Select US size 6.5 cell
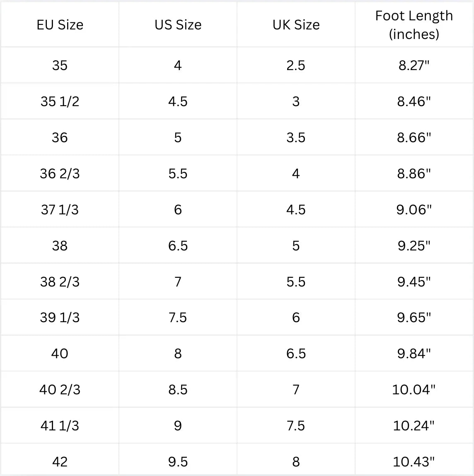Screen dimensions: 474x476 178,245
